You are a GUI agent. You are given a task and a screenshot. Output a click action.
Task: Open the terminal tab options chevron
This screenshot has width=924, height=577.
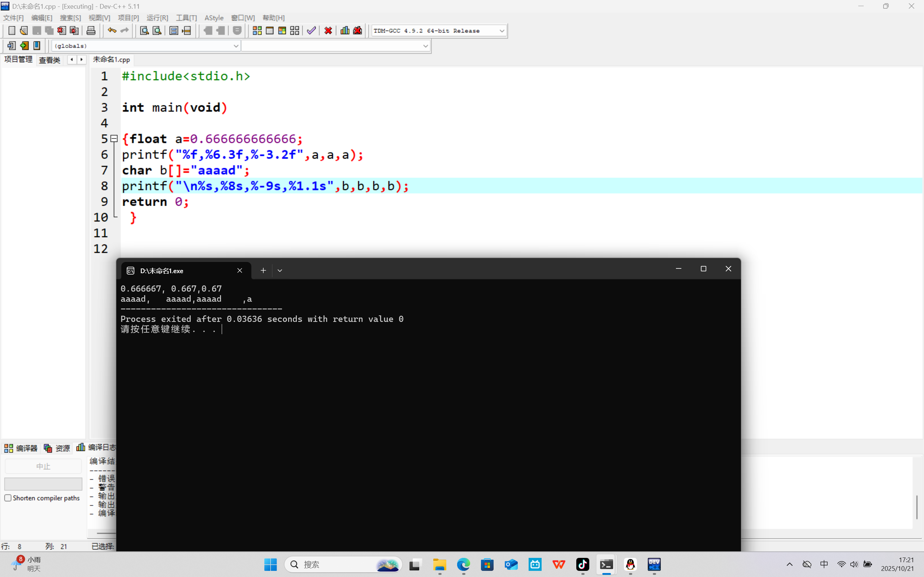280,271
